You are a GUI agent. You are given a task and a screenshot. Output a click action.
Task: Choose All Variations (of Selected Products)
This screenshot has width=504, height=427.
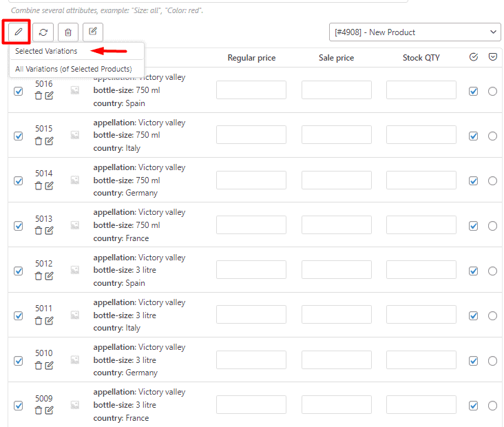tap(74, 69)
